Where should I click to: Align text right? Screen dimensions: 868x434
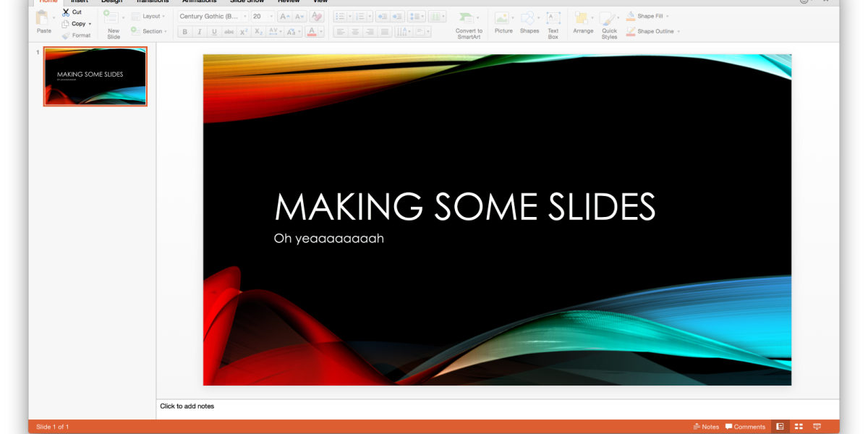370,32
